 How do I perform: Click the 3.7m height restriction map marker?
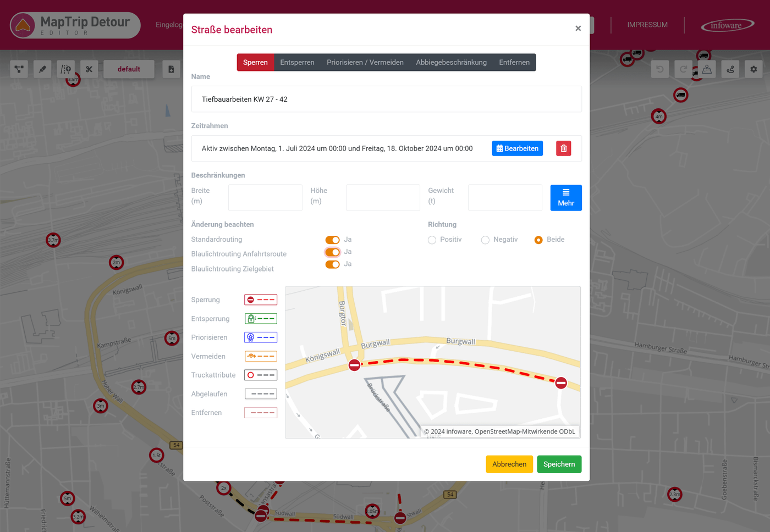53,240
